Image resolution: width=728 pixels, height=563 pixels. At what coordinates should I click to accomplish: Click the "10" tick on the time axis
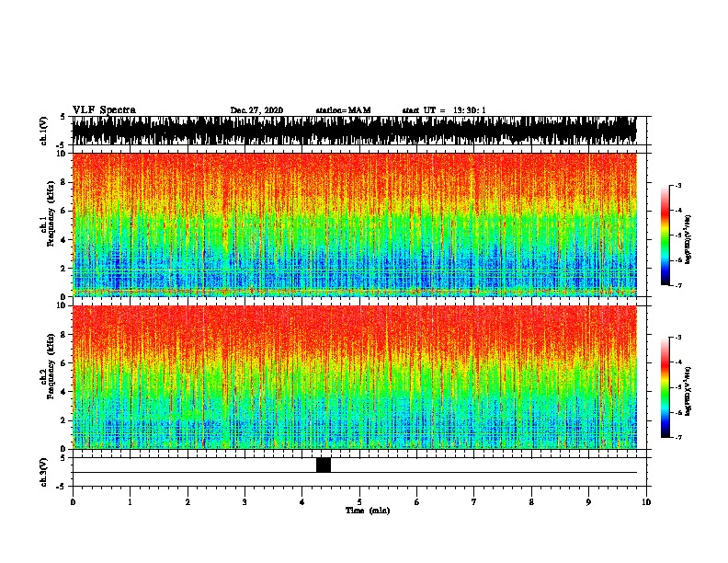click(646, 502)
